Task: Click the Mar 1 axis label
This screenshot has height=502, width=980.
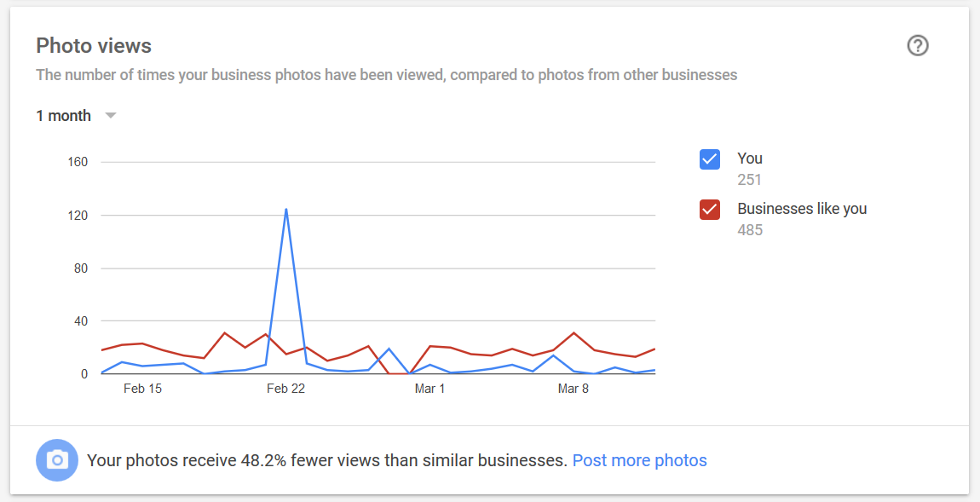Action: point(429,389)
